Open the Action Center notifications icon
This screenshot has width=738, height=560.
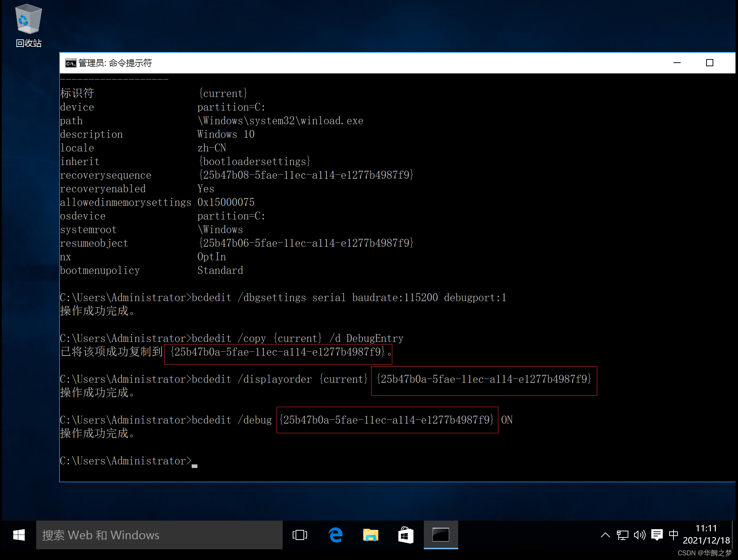657,535
